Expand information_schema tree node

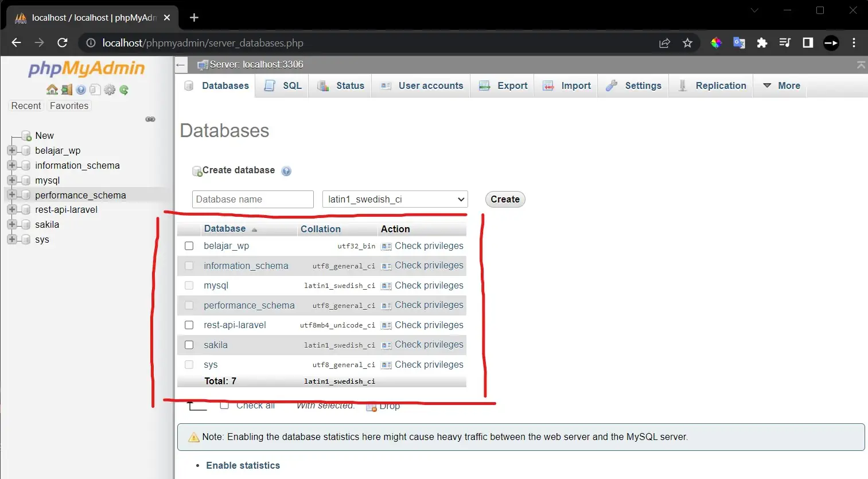click(x=11, y=165)
